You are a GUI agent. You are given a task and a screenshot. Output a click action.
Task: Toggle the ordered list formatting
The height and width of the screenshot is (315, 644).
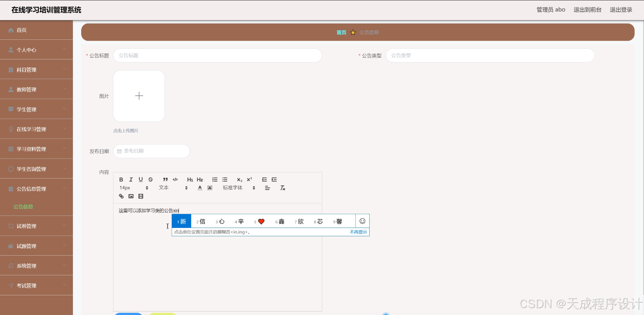(215, 179)
